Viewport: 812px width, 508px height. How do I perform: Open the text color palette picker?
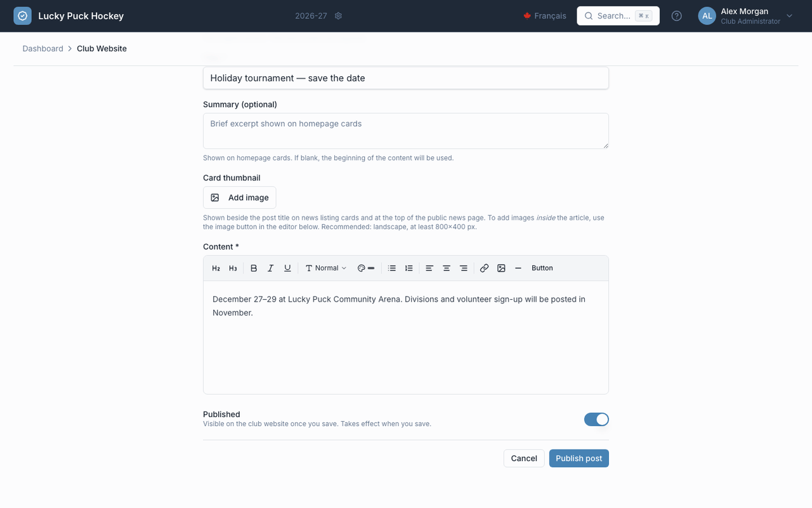point(366,268)
